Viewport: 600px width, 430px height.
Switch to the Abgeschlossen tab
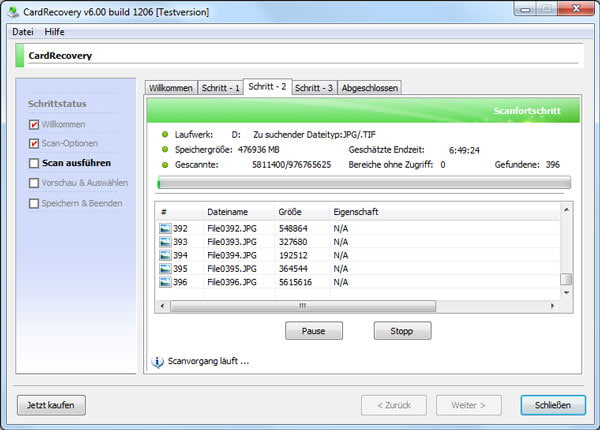pyautogui.click(x=369, y=88)
